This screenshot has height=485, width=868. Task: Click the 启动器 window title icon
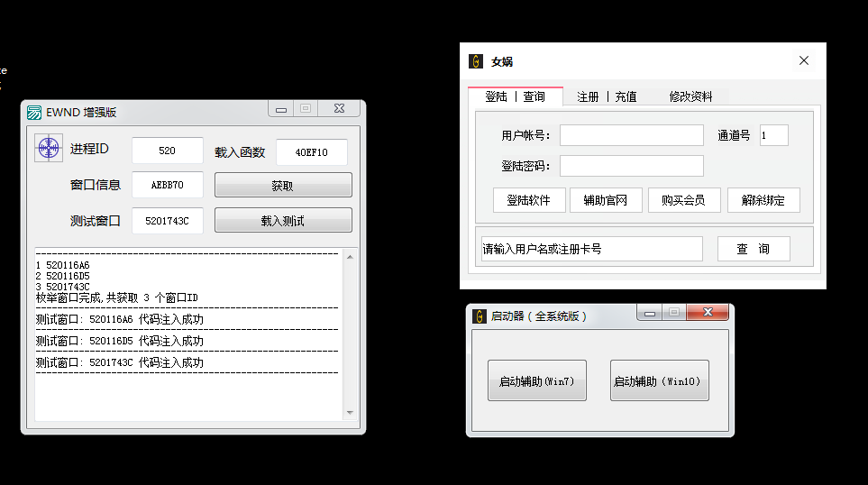coord(479,316)
